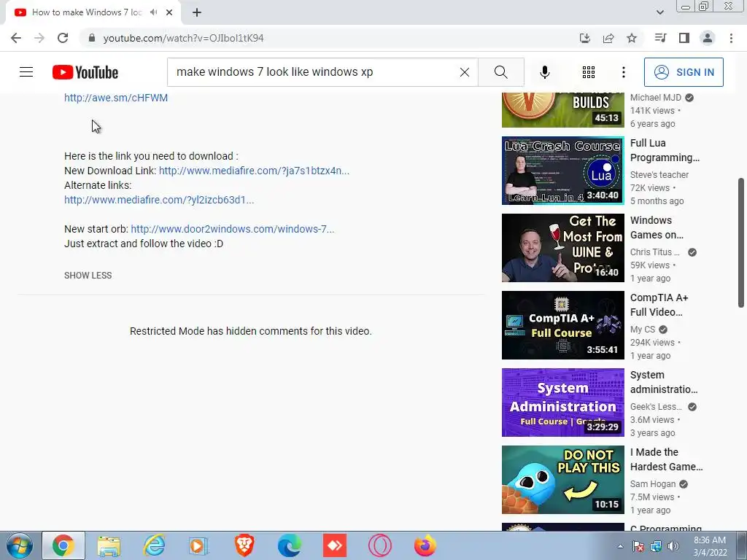The height and width of the screenshot is (560, 747).
Task: Click the install app icon in the address bar
Action: [584, 38]
